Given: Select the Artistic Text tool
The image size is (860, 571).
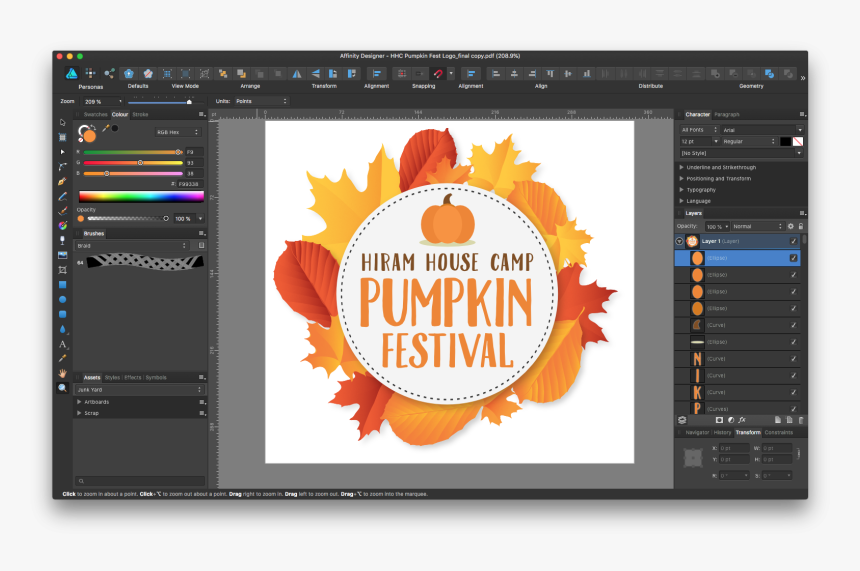Looking at the screenshot, I should (63, 344).
